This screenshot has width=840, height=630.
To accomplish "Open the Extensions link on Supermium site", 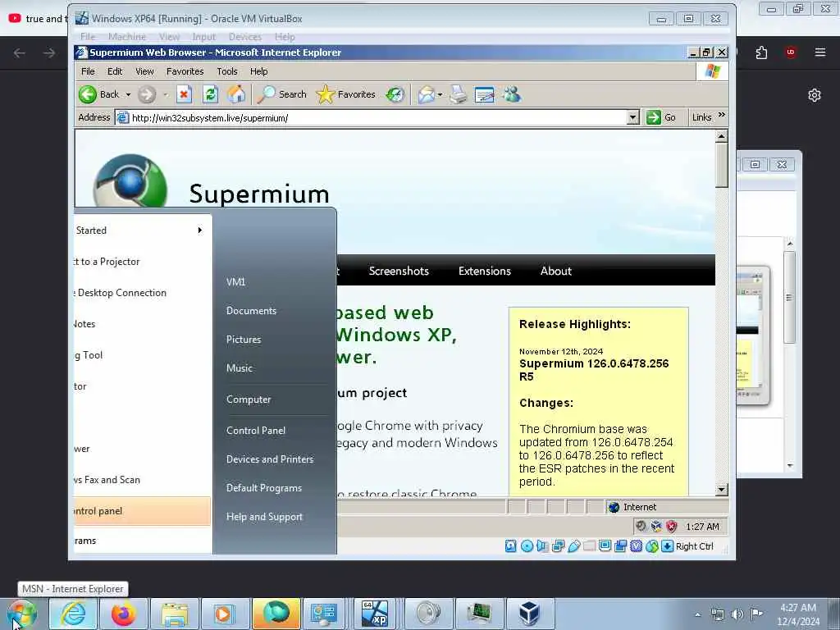I will (484, 271).
